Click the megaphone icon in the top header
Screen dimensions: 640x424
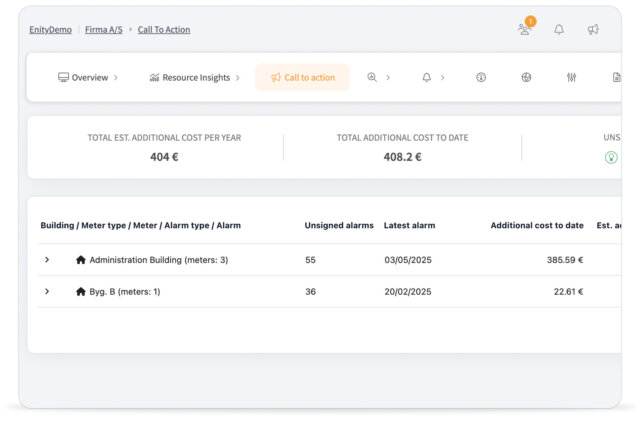(593, 30)
